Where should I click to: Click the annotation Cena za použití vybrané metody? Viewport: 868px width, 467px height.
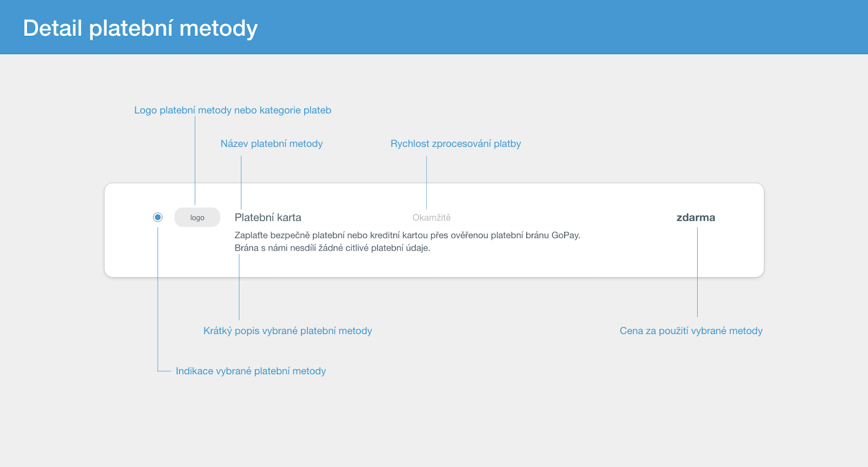tap(691, 331)
